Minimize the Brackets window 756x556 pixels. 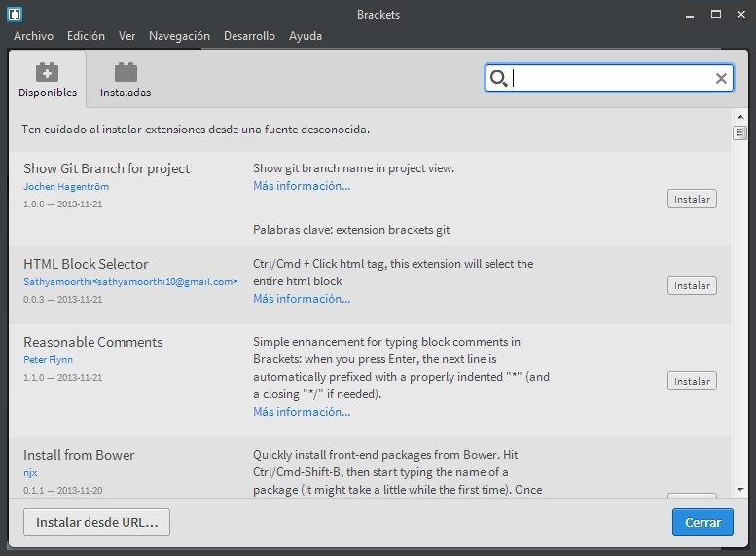tap(690, 15)
